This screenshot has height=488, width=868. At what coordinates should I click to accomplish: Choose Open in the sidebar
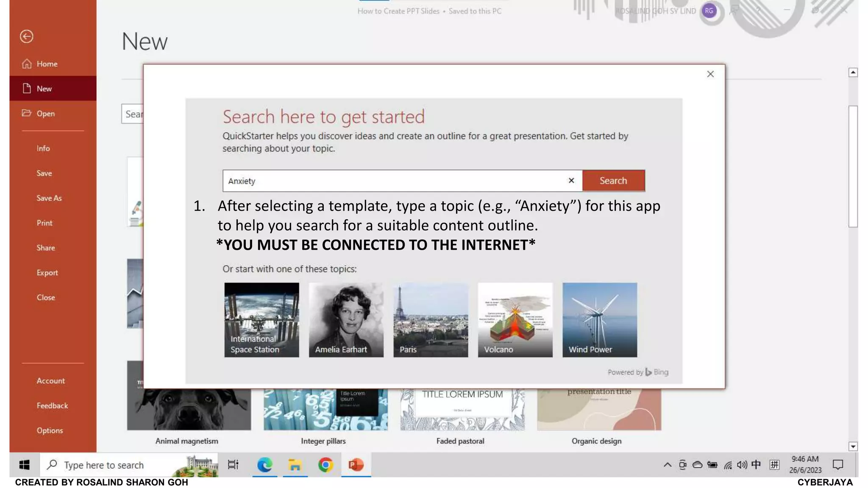[x=53, y=114]
